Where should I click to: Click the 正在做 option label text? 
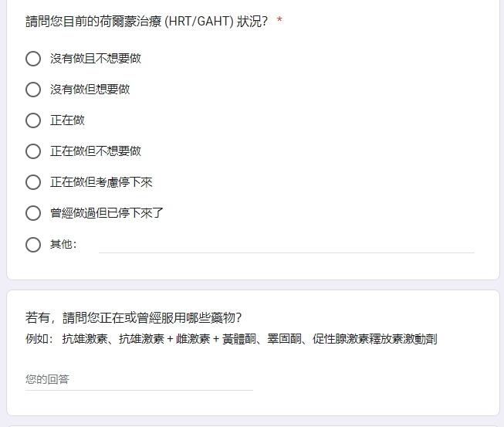[67, 120]
